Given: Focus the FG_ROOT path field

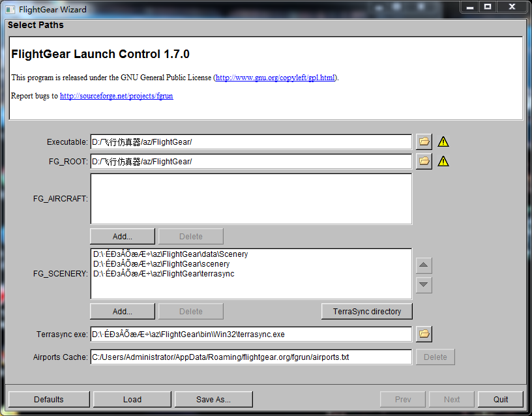Looking at the screenshot, I should tap(251, 162).
